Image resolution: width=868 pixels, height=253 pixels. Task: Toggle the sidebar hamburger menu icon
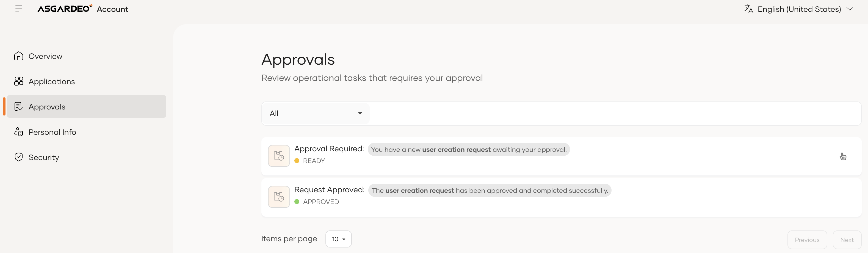coord(18,9)
